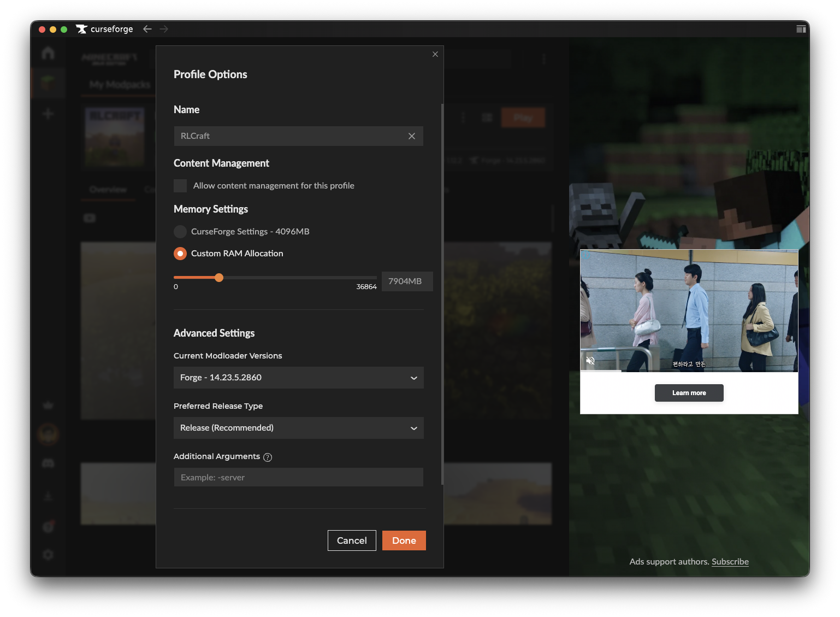Select the Minecraft grass block sidebar icon
This screenshot has height=617, width=840.
[x=48, y=83]
